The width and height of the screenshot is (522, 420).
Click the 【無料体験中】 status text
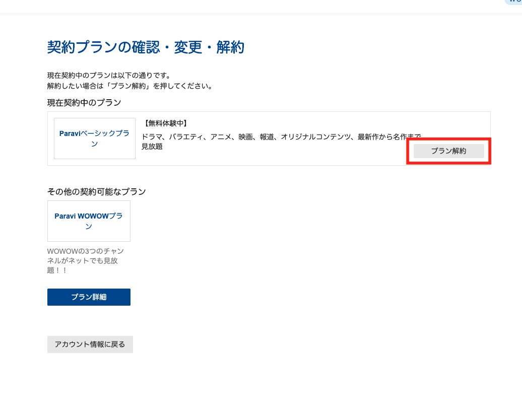coord(165,123)
